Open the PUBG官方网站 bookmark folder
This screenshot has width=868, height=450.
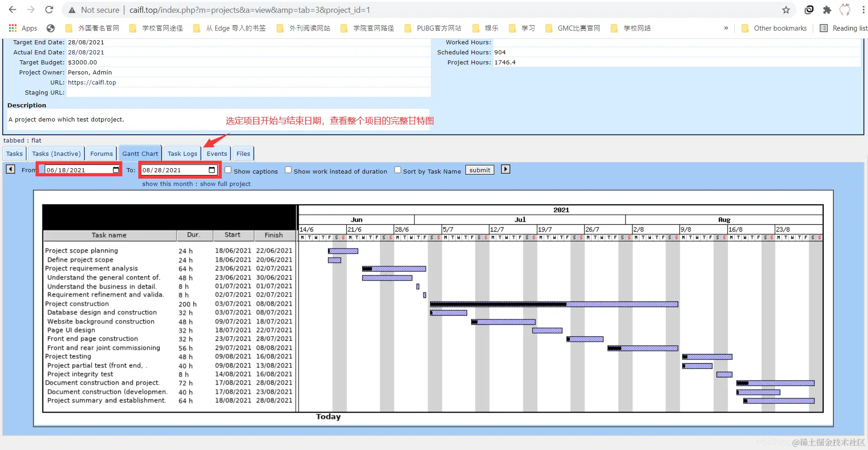(x=433, y=28)
